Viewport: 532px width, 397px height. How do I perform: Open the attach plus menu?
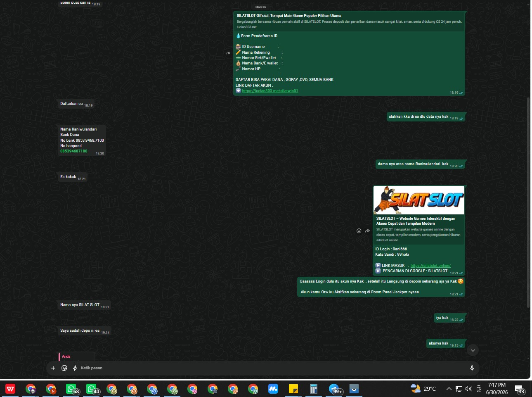click(x=53, y=368)
